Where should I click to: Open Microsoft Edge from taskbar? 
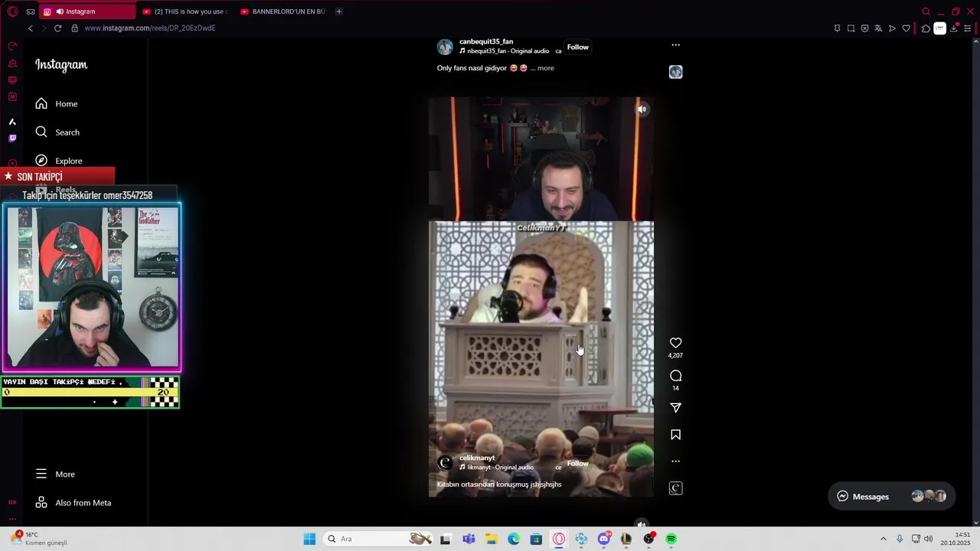514,539
